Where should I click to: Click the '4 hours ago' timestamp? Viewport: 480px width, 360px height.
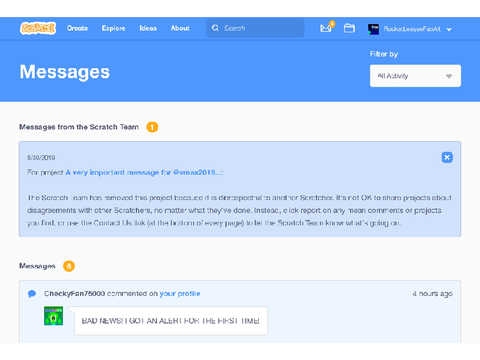(432, 294)
